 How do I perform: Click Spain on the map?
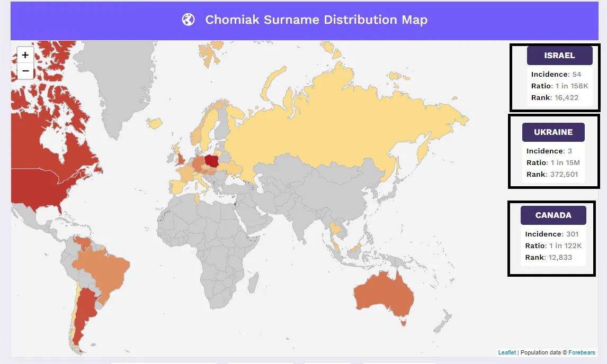click(179, 186)
